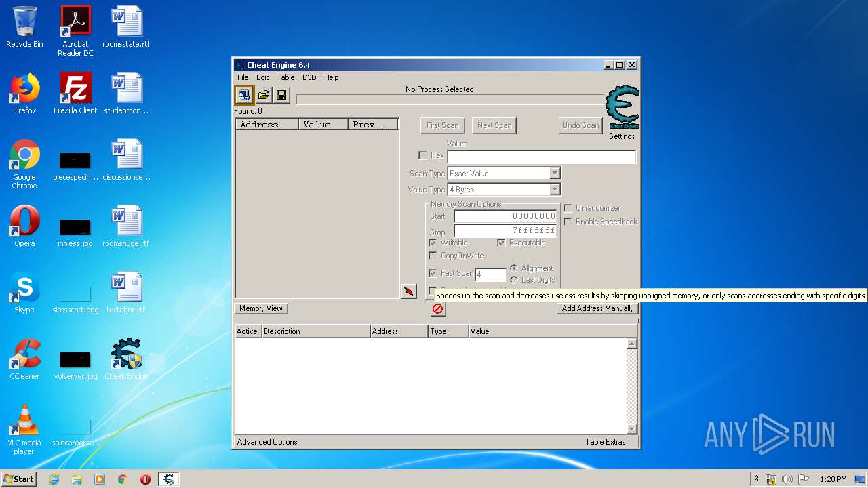This screenshot has width=868, height=488.
Task: Launch CCleaner shortcut
Action: pyautogui.click(x=24, y=359)
